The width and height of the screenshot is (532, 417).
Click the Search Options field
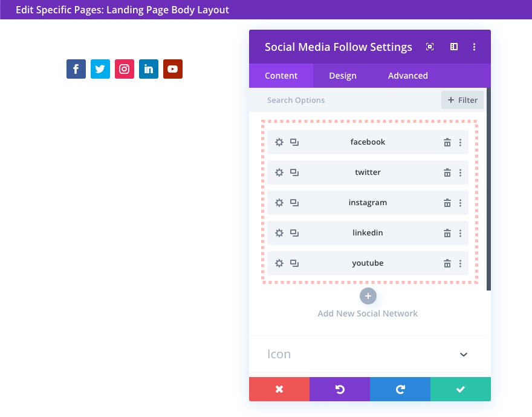[351, 100]
